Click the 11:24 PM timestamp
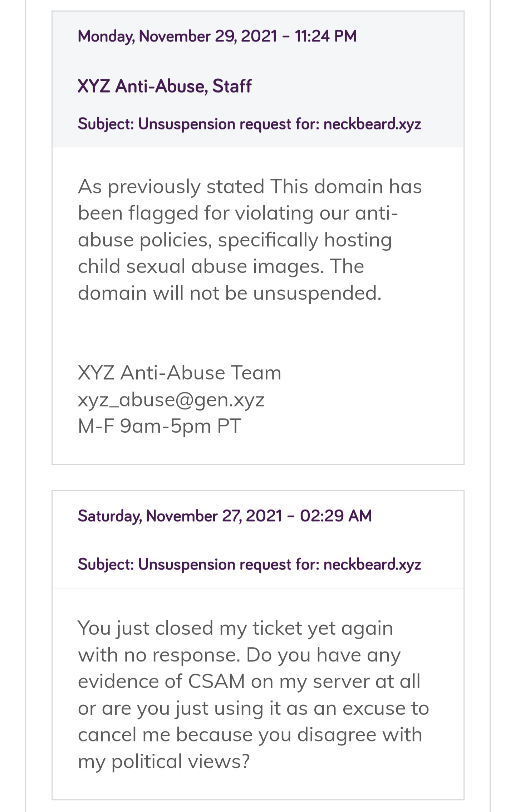 [326, 36]
